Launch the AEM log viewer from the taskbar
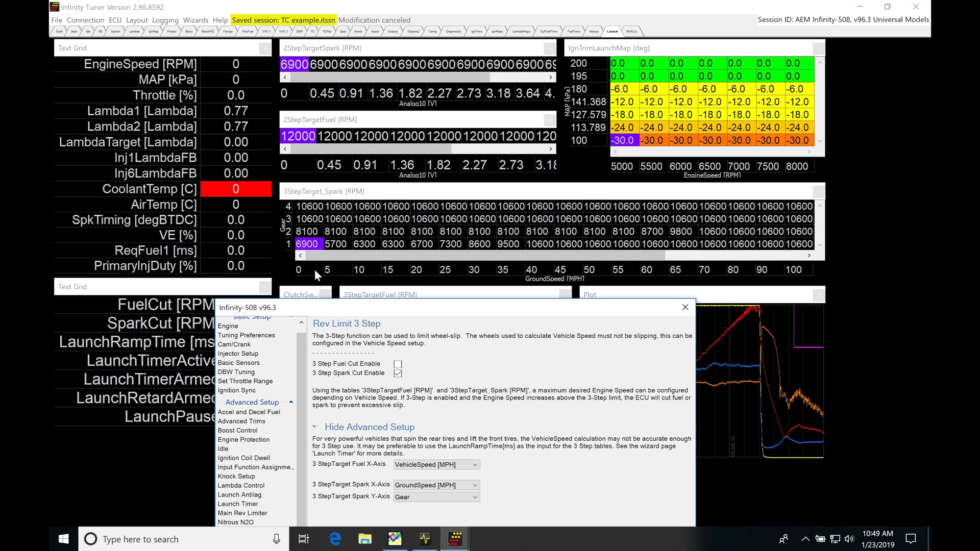980x551 pixels. tap(425, 539)
